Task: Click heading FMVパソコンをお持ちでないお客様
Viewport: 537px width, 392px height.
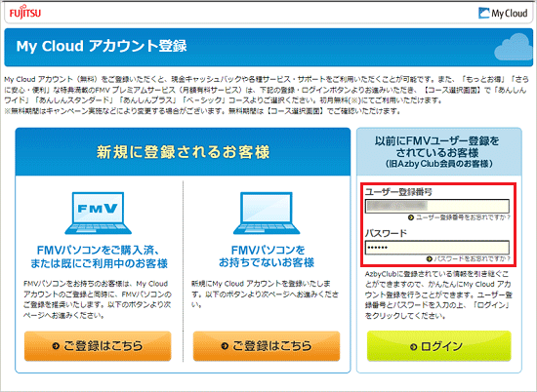Action: (267, 256)
